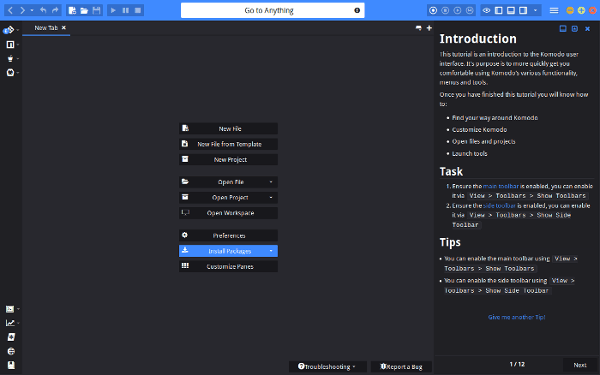Save recorded macro to toolbox icon
The image size is (600, 375).
pos(470,10)
